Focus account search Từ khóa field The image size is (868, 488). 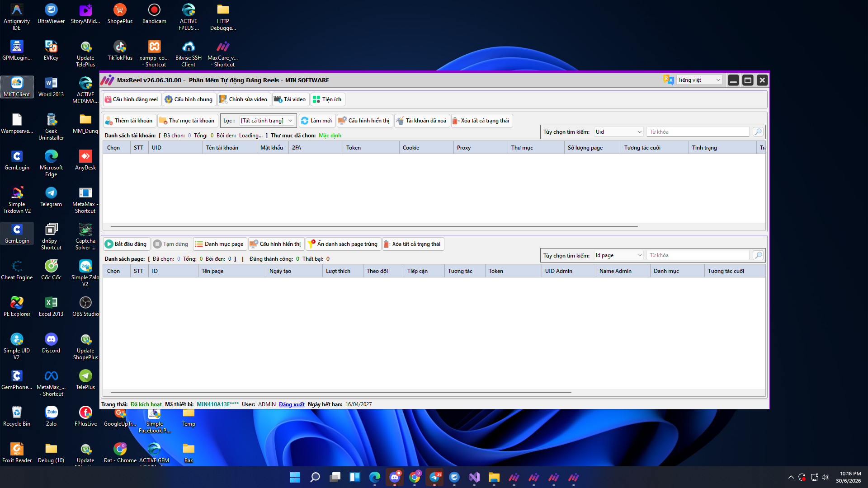[698, 132]
